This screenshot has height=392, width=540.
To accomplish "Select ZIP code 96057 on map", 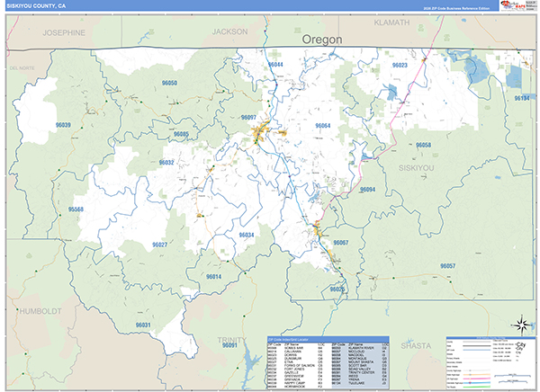I will [447, 266].
